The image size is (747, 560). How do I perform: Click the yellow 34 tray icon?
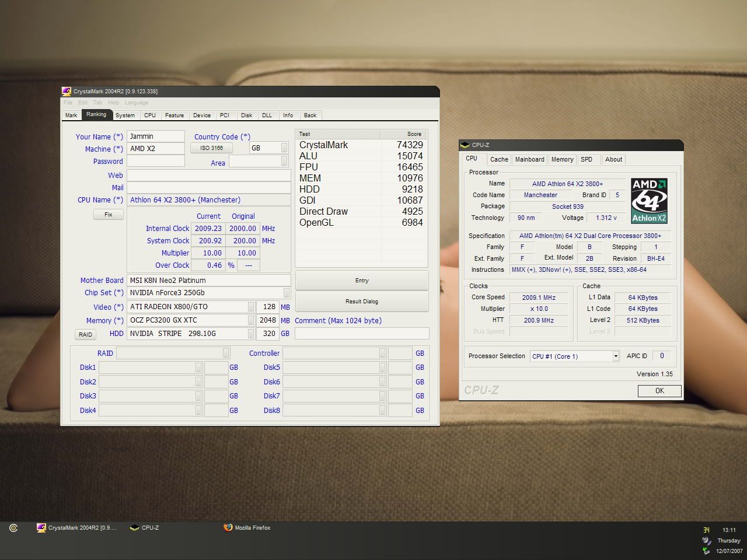(706, 530)
